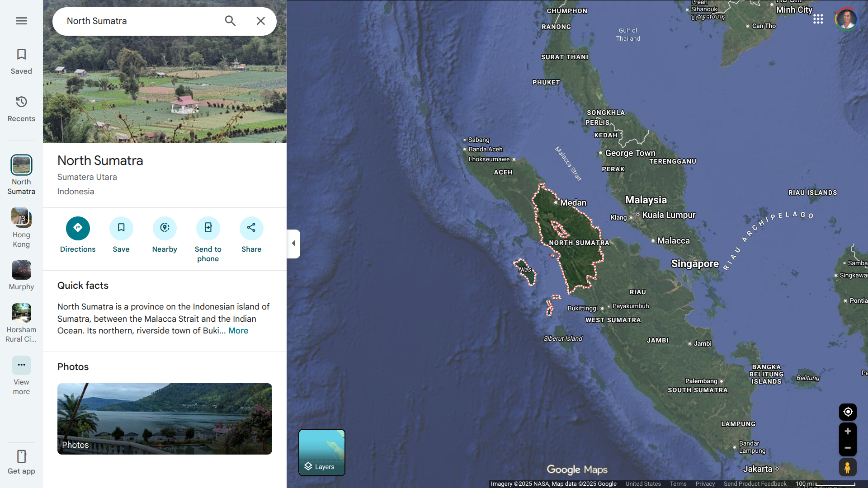Show your current location on map

tap(848, 412)
